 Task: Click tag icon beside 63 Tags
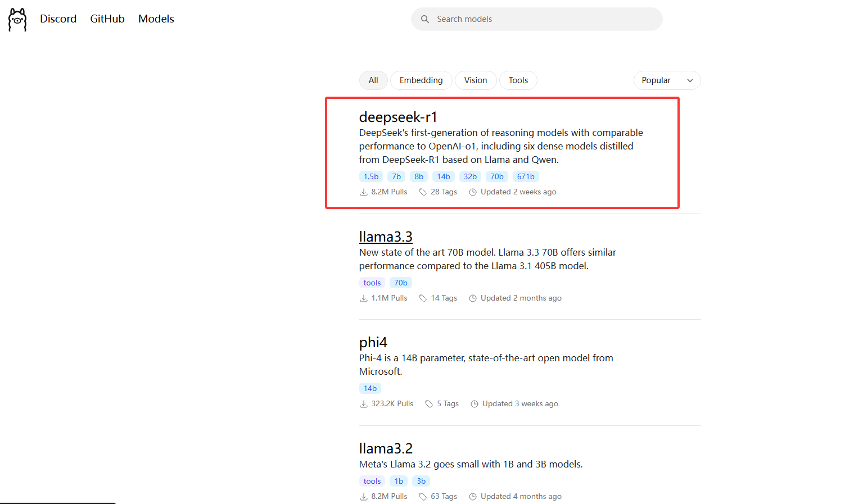click(x=423, y=497)
